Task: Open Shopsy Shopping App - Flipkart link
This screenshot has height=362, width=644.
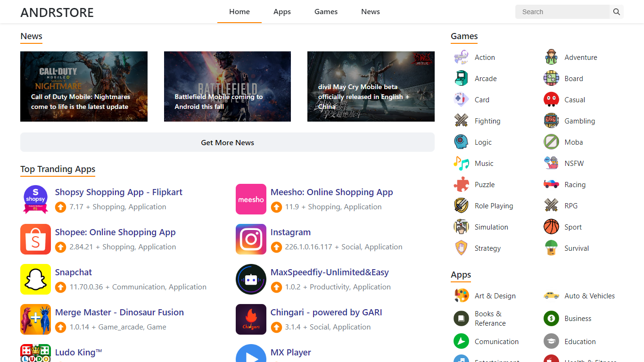Action: [x=119, y=192]
